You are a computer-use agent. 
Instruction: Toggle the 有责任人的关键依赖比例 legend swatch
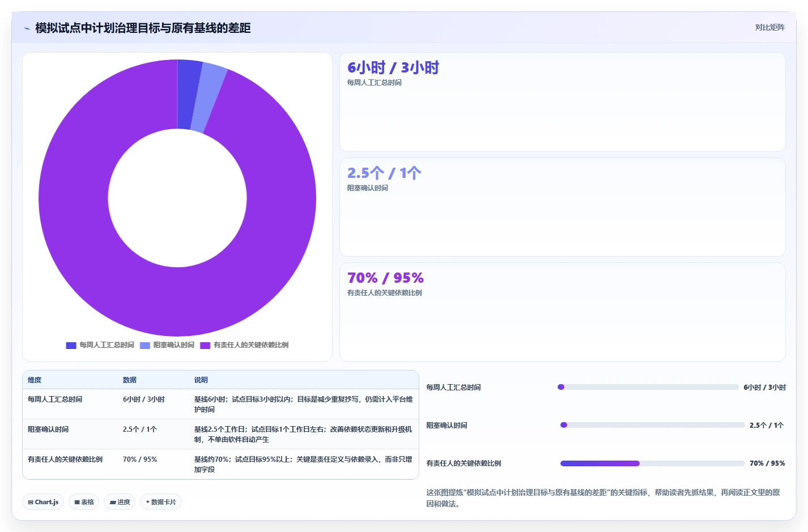tap(205, 345)
